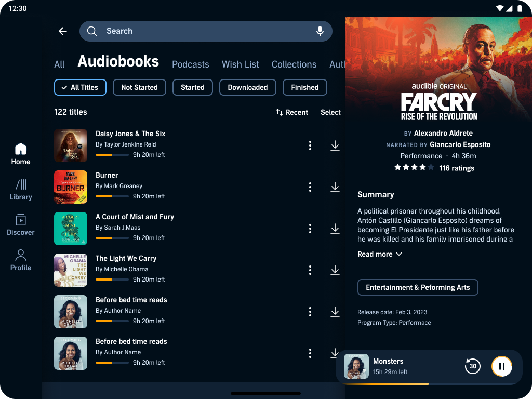Open The Light We Carry cover
Viewport: 532px width, 399px height.
pyautogui.click(x=71, y=270)
